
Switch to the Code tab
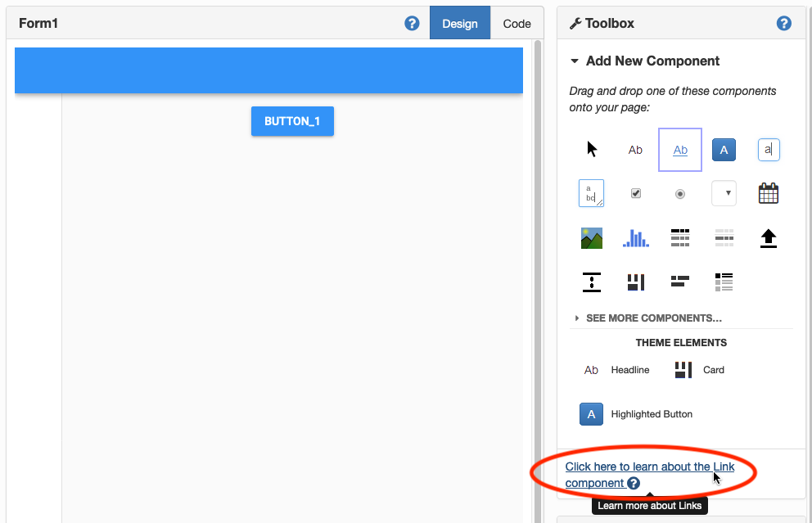click(x=517, y=24)
